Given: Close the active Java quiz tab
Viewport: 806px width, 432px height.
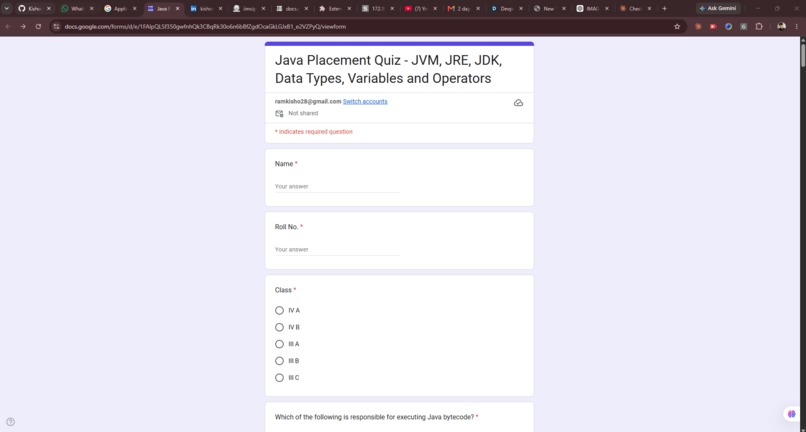Looking at the screenshot, I should coord(177,8).
